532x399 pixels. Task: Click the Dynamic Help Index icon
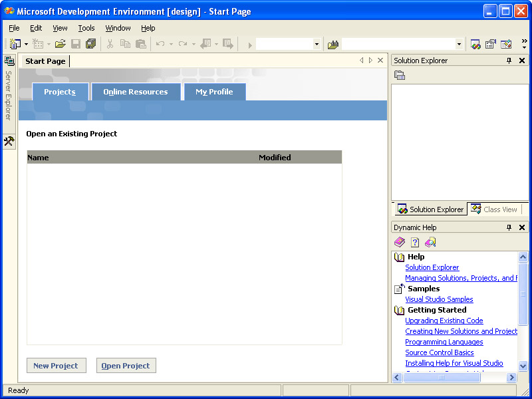click(415, 243)
